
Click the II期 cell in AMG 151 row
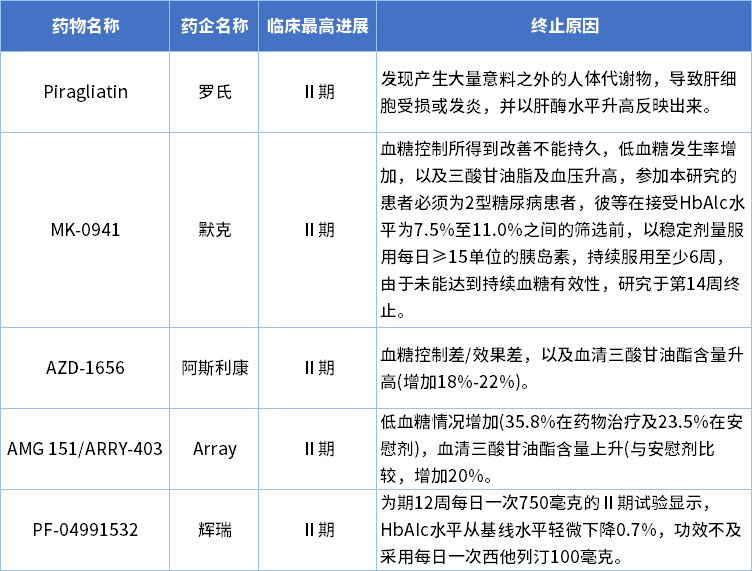tap(317, 449)
